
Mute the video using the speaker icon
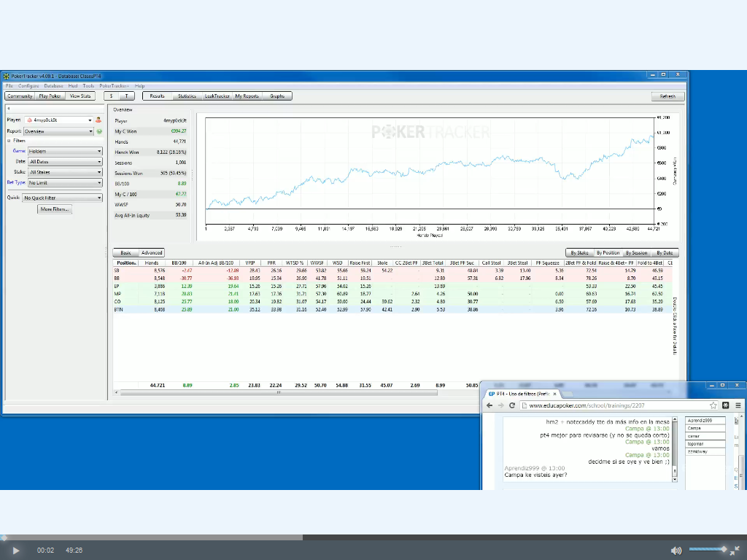[676, 551]
